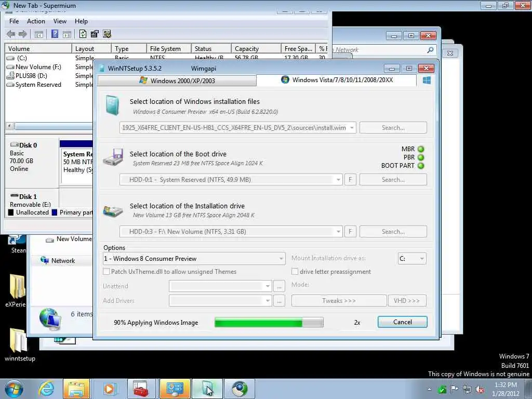Click the last Disk Management toolbar icon

(107, 34)
